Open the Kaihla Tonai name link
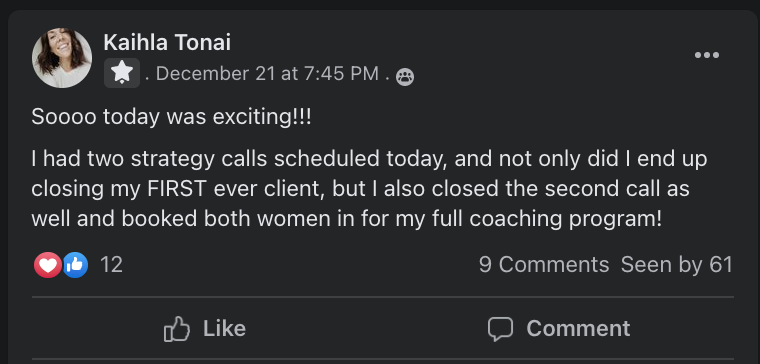The height and width of the screenshot is (364, 760). pos(167,43)
